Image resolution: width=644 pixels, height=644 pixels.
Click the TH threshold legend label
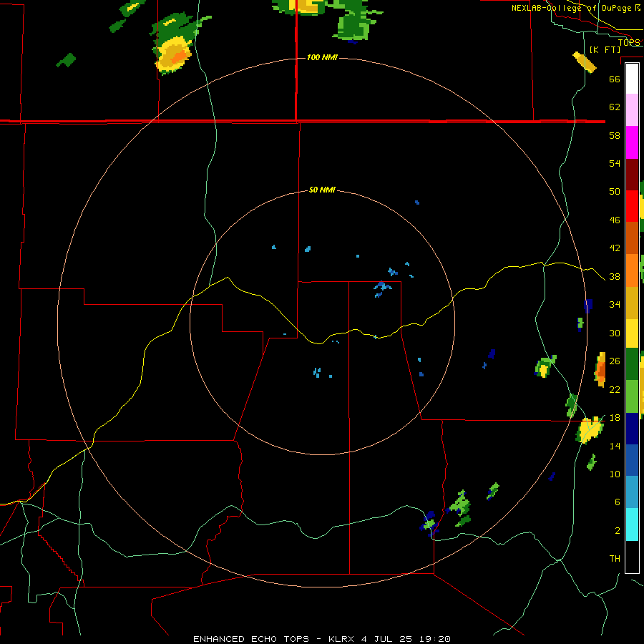coord(615,559)
